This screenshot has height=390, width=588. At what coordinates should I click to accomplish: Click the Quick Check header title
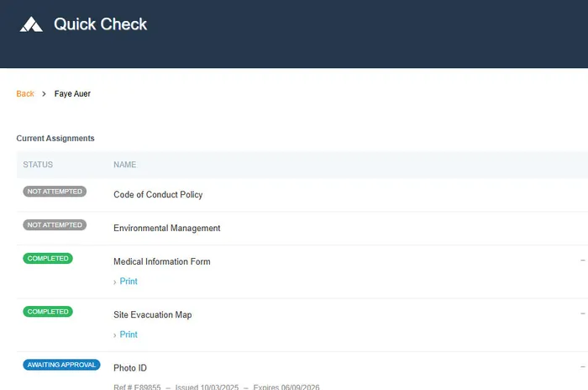point(100,24)
